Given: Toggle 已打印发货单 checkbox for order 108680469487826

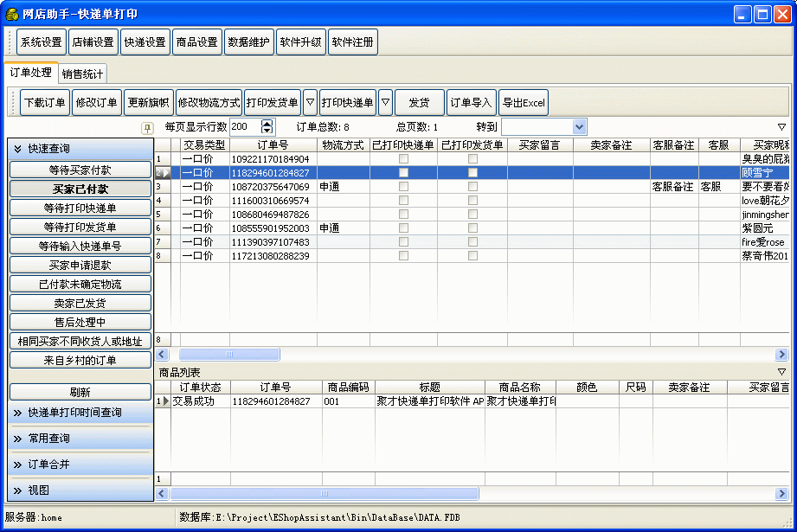Looking at the screenshot, I should point(472,215).
